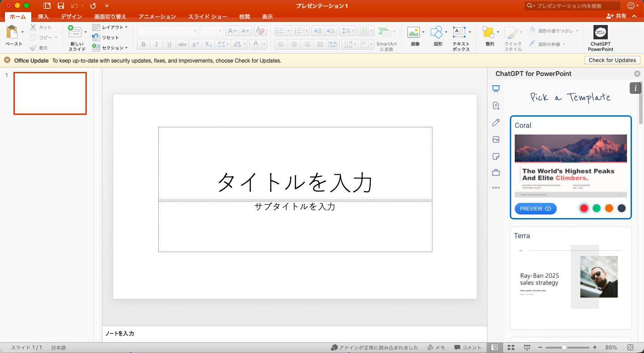Click the sticky note icon in ChatGPT sidebar
The height and width of the screenshot is (353, 644).
pos(496,156)
